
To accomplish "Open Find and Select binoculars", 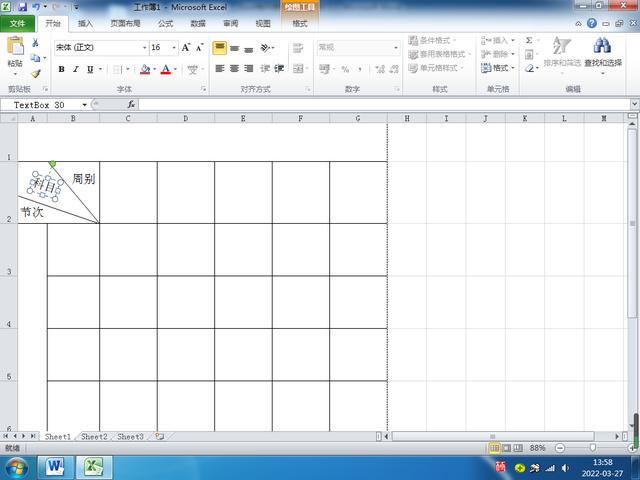I will click(x=602, y=46).
